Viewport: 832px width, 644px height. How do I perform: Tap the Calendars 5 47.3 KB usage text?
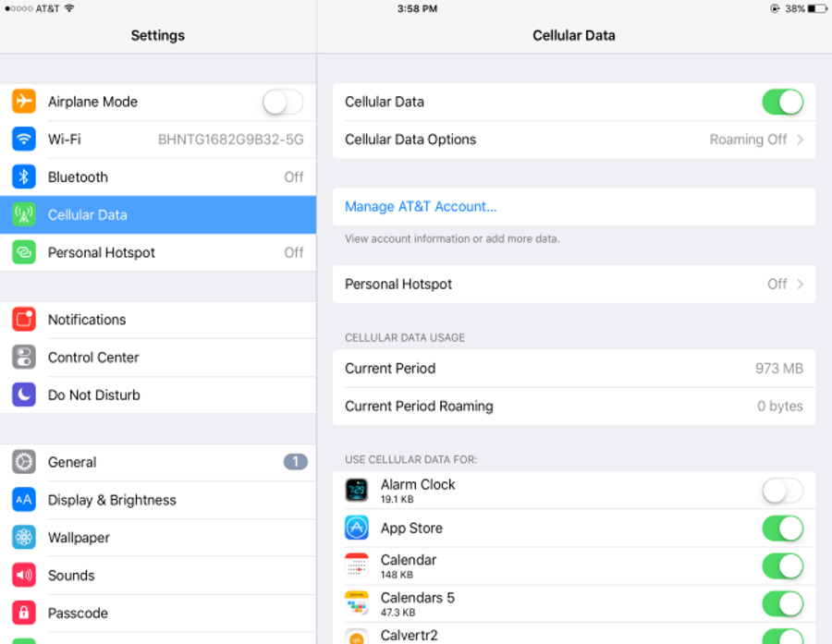point(398,613)
